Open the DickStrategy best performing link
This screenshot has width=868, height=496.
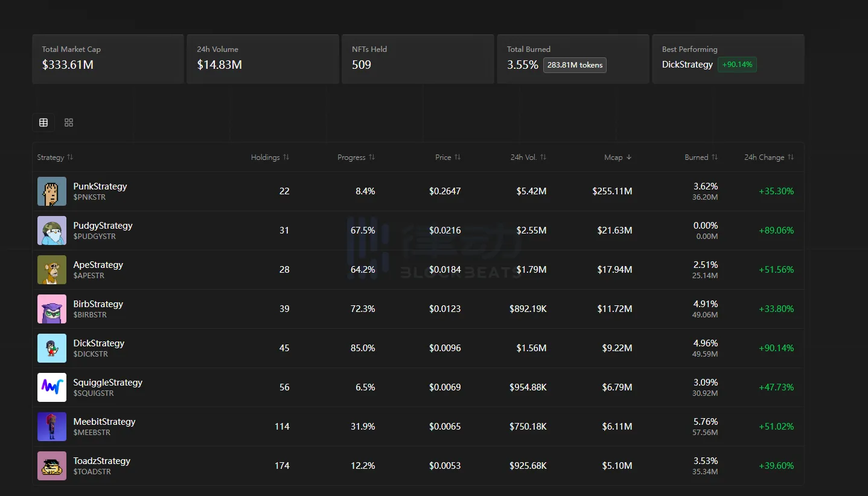(687, 65)
